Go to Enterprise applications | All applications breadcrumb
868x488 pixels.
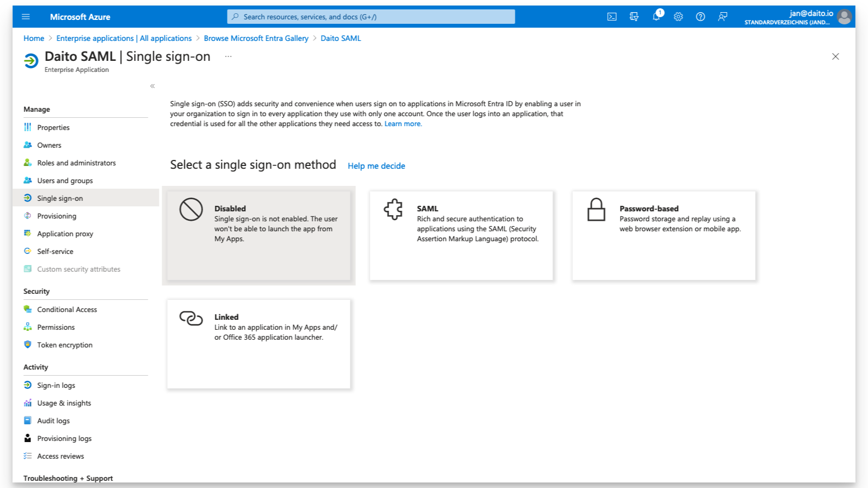[x=124, y=38]
